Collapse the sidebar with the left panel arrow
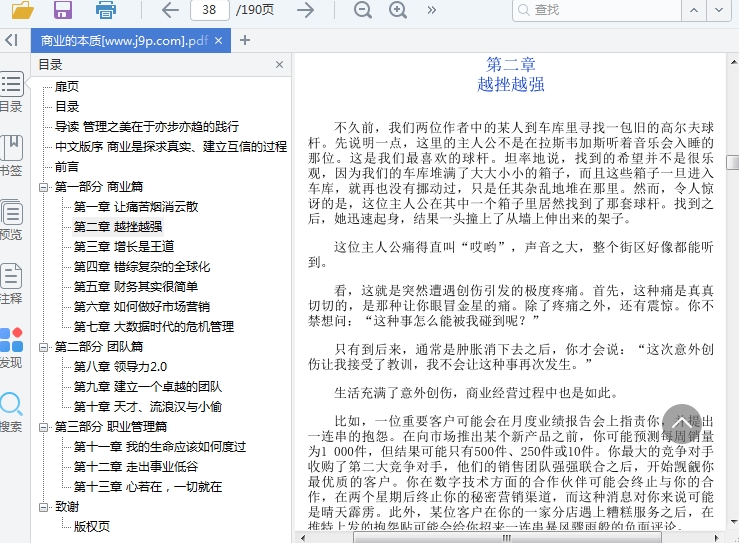This screenshot has height=543, width=739. pyautogui.click(x=11, y=40)
